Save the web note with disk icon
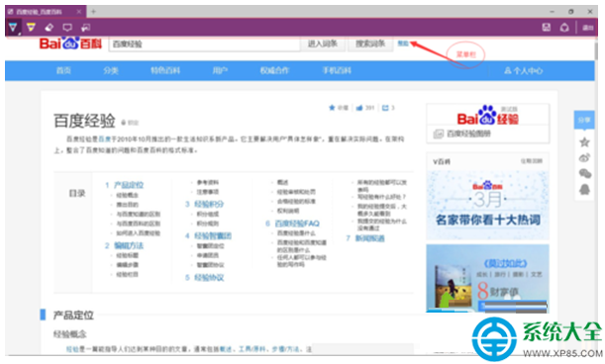The height and width of the screenshot is (364, 605). (x=546, y=28)
